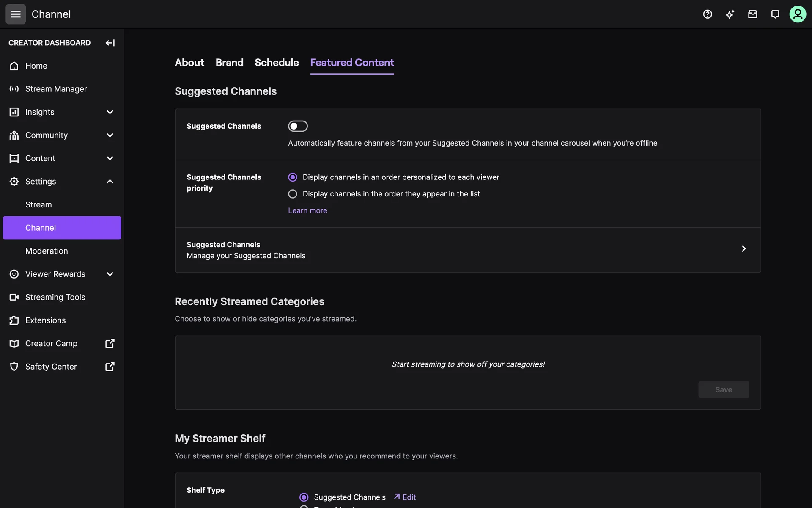Open the help question mark icon
The width and height of the screenshot is (812, 508).
(x=708, y=14)
